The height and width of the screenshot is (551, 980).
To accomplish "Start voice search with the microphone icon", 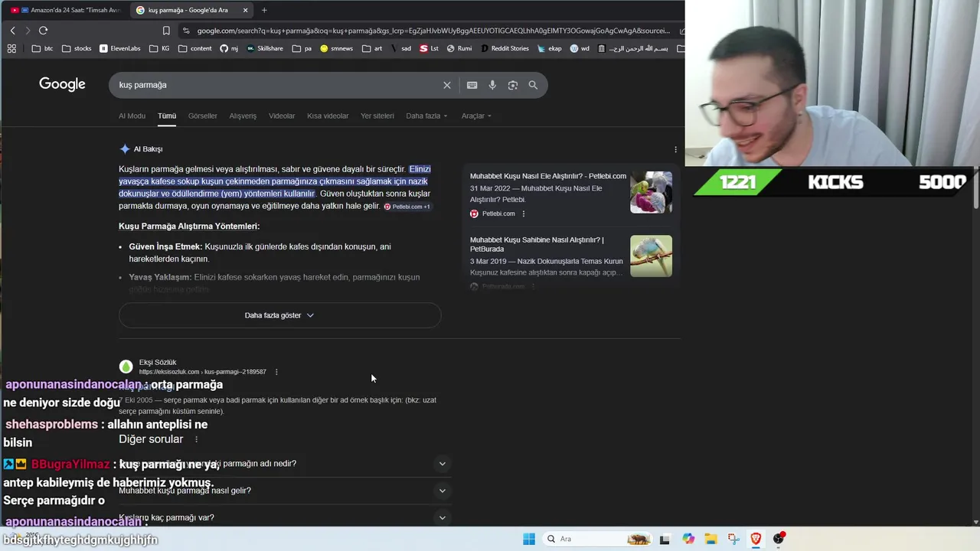I will pyautogui.click(x=492, y=85).
